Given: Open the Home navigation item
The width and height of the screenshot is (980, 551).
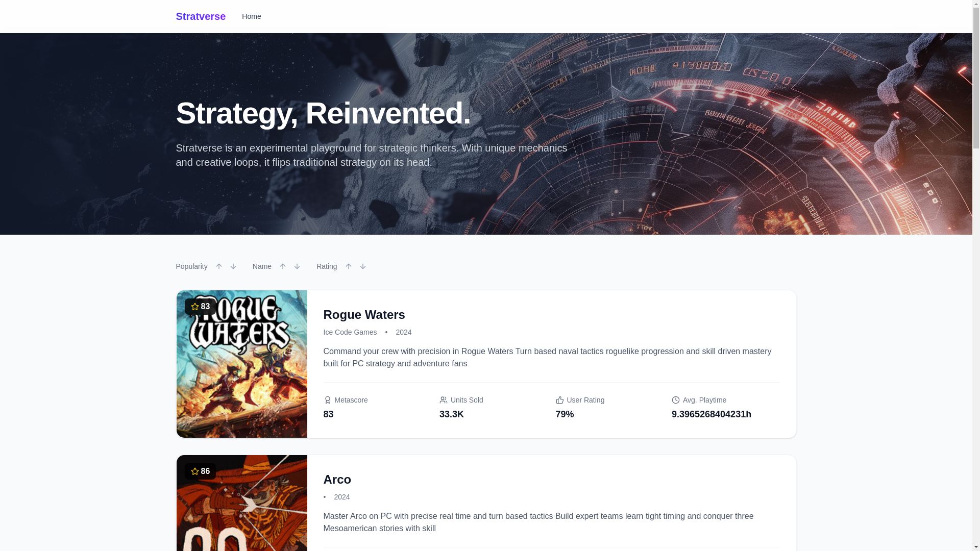Looking at the screenshot, I should pyautogui.click(x=251, y=16).
